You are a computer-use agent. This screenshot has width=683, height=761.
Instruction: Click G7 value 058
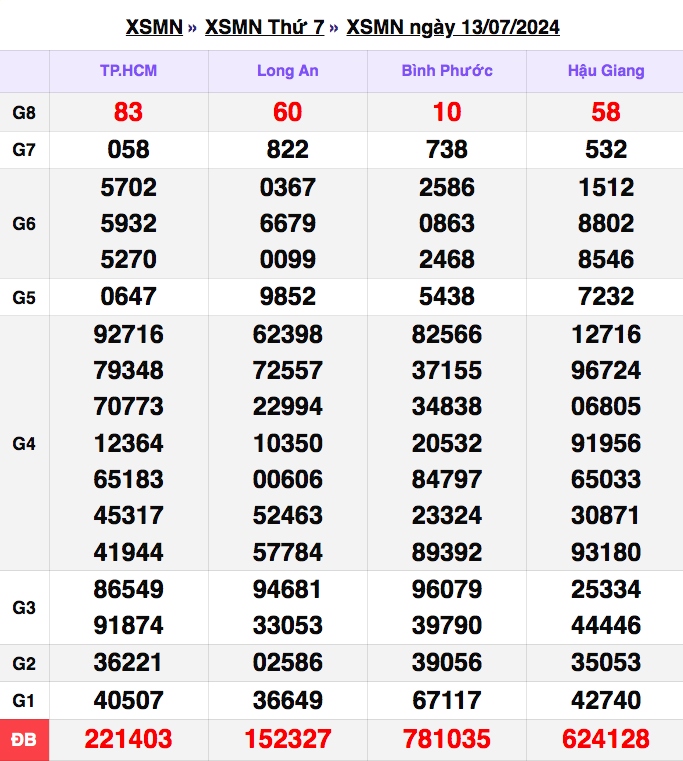128,149
